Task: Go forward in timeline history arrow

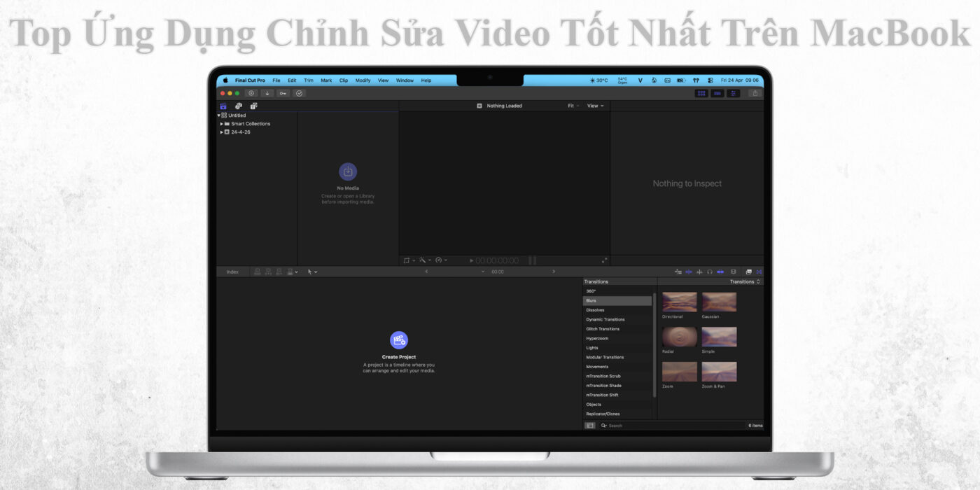Action: coord(554,272)
